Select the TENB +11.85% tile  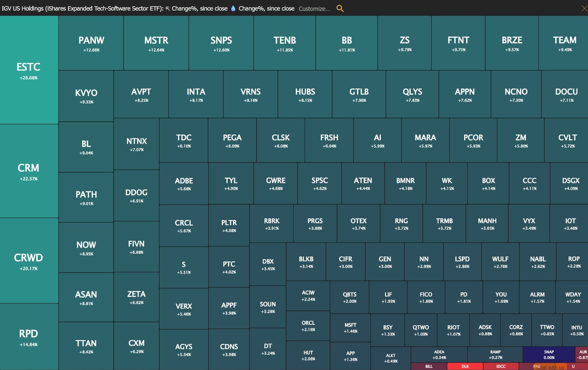coord(284,43)
